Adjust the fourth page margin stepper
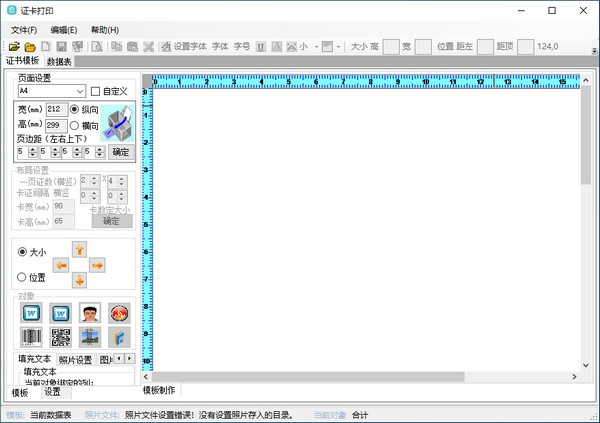 pos(100,152)
